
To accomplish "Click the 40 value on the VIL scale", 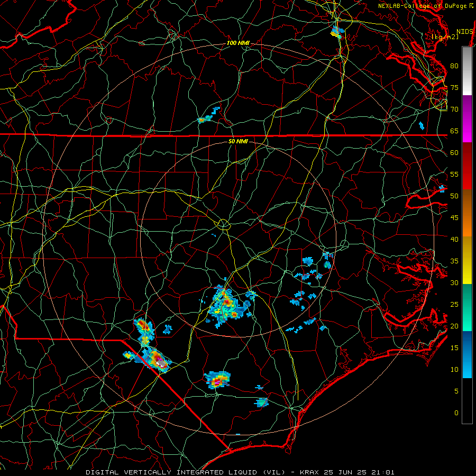I will (454, 240).
